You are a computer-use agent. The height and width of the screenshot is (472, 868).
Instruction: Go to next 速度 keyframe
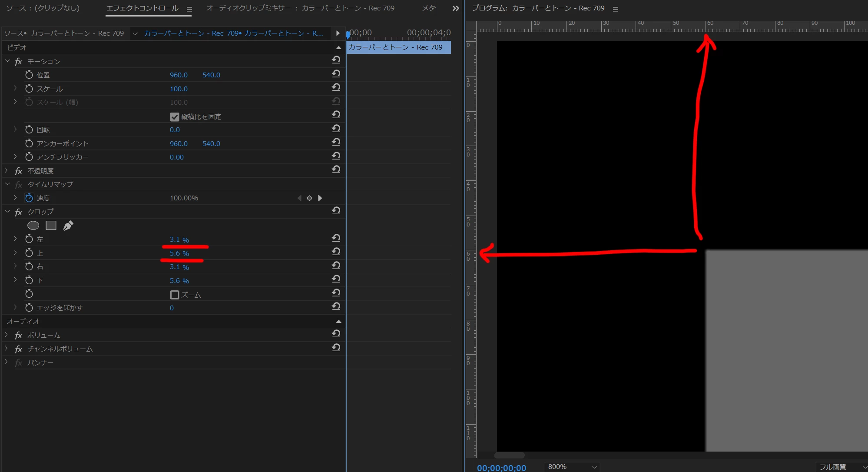tap(320, 198)
